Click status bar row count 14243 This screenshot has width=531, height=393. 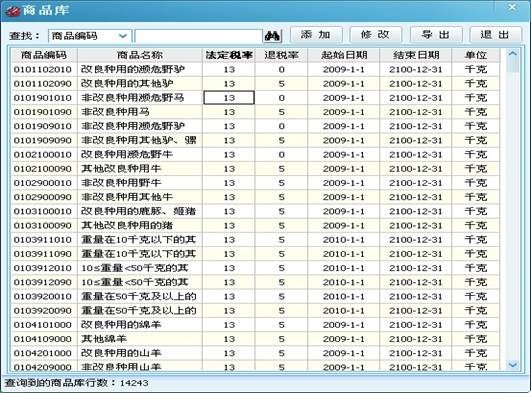(134, 383)
